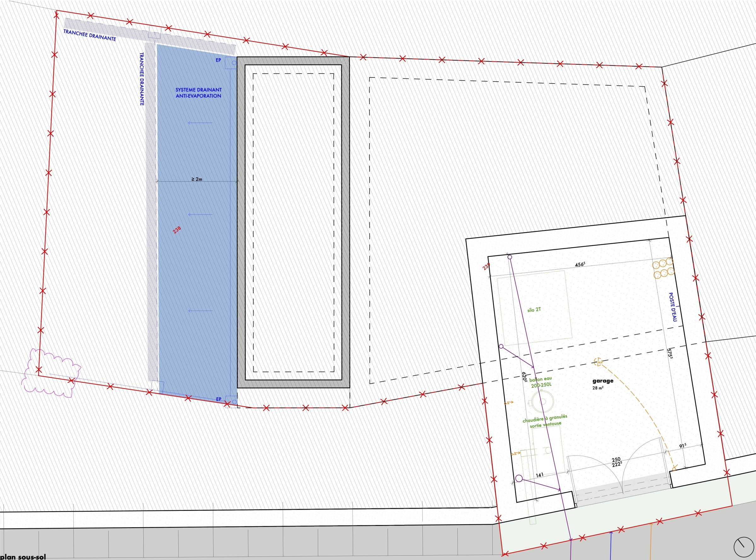
Task: Click the upper EP rainwater inlet box
Action: pos(231,63)
